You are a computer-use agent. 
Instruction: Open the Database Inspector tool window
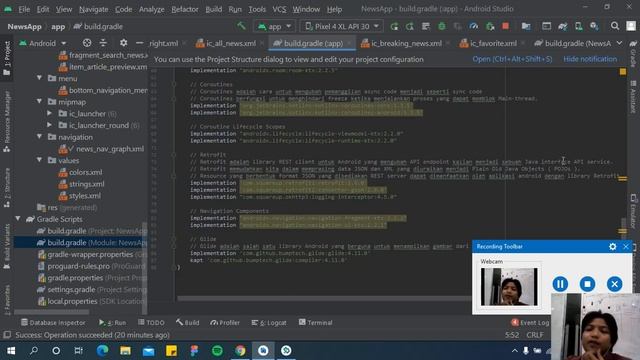(x=53, y=322)
